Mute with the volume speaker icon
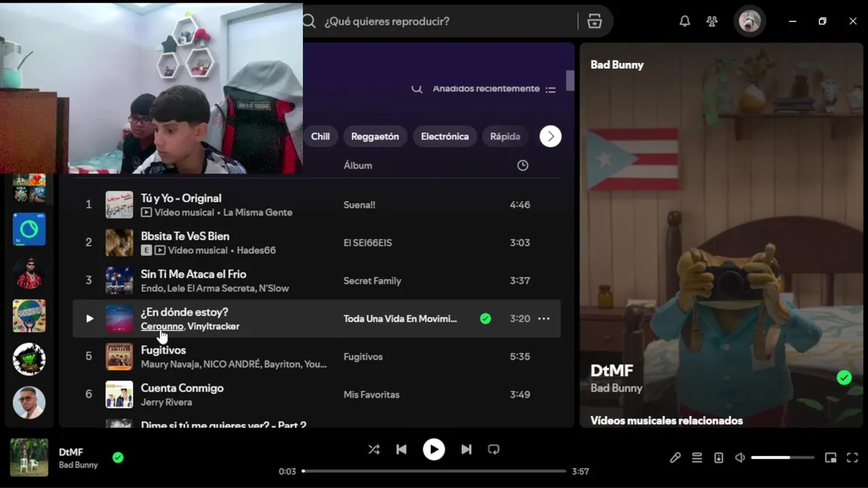The width and height of the screenshot is (868, 488). click(740, 457)
